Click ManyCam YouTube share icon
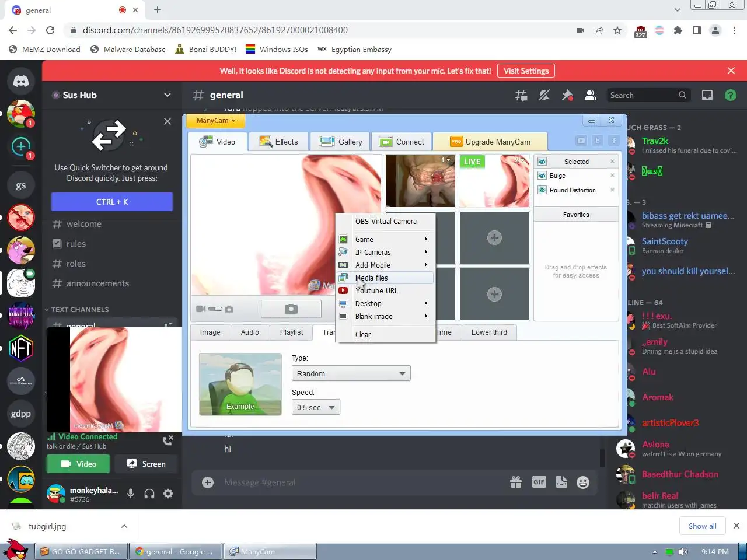747x560 pixels. click(x=581, y=141)
